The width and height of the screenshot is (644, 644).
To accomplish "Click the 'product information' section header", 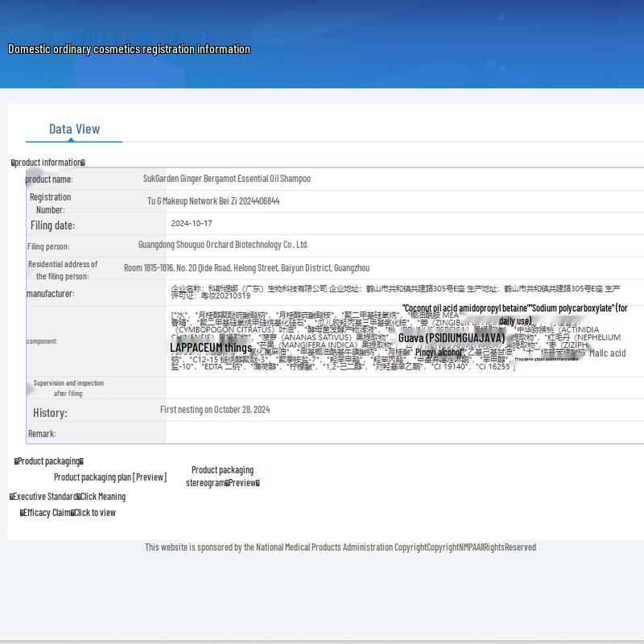I will pyautogui.click(x=48, y=163).
